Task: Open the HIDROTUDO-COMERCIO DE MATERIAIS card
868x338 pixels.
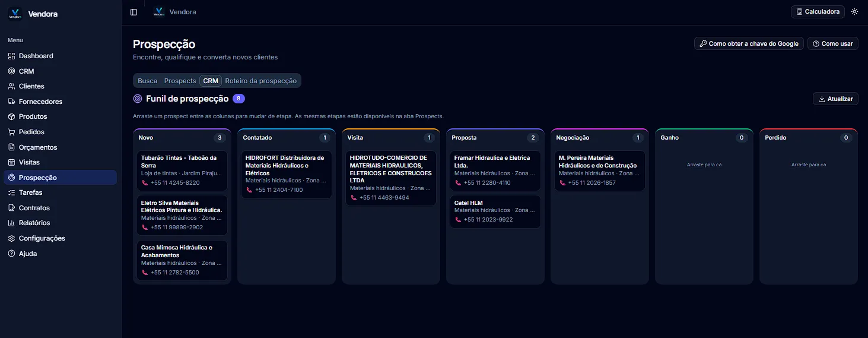Action: click(391, 178)
